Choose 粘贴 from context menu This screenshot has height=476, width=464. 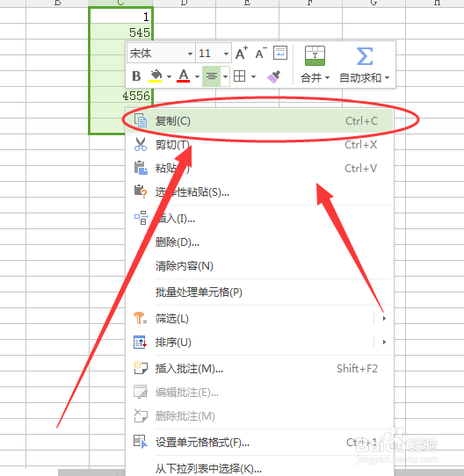click(x=259, y=168)
